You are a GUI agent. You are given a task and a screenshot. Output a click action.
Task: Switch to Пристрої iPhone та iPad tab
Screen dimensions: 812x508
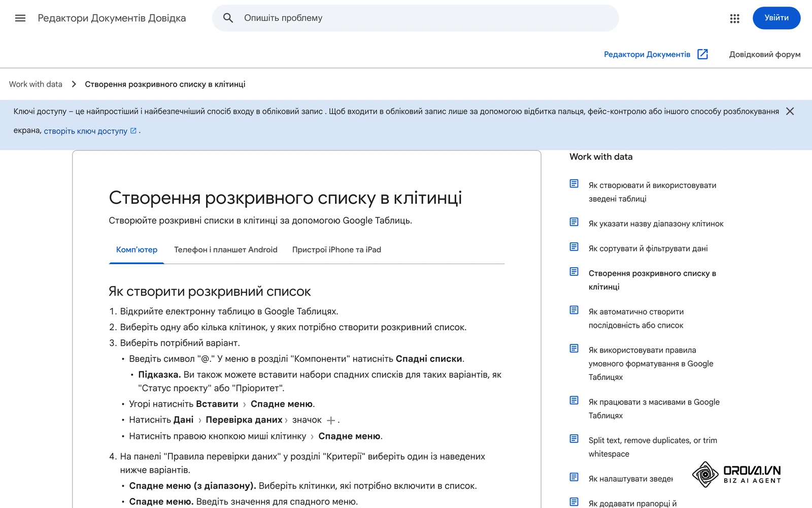pyautogui.click(x=336, y=250)
